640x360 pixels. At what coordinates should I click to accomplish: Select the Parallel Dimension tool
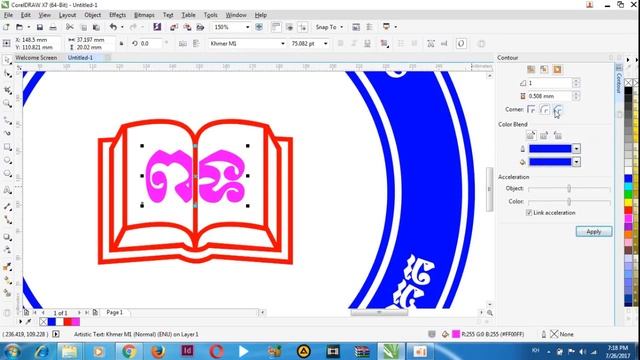coord(7,207)
